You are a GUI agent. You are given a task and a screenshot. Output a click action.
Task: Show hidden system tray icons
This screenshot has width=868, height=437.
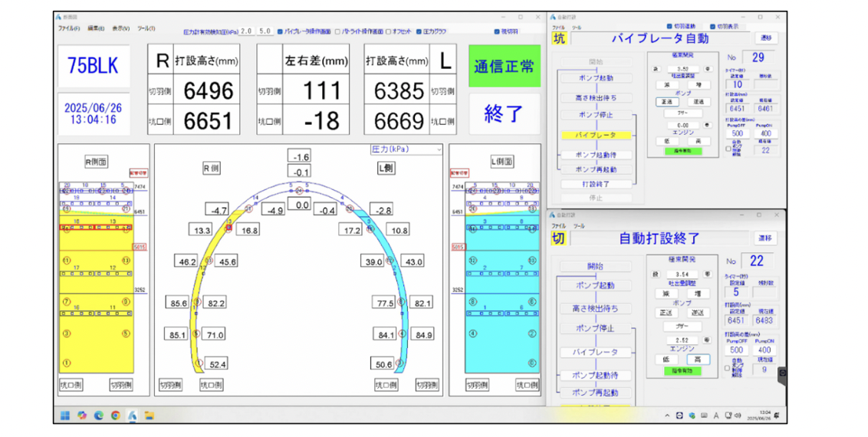point(667,416)
